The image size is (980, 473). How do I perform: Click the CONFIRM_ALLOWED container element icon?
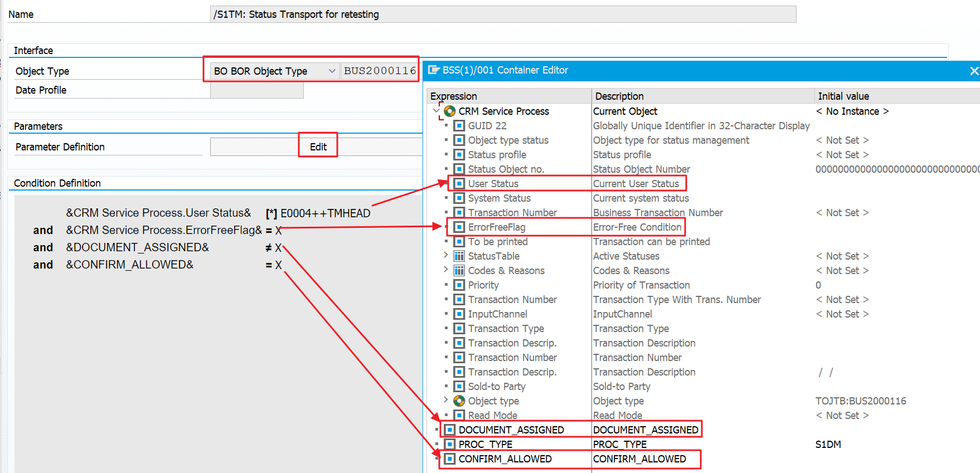pos(449,459)
